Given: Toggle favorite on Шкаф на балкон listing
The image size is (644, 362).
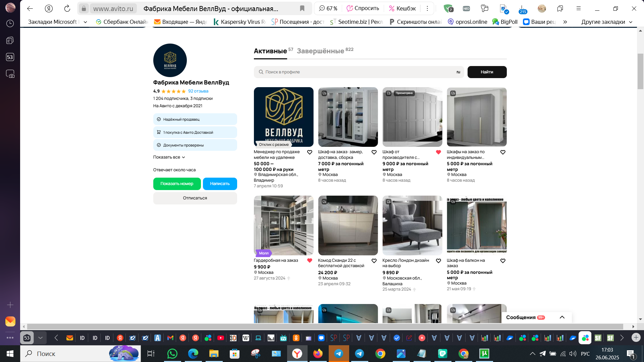Looking at the screenshot, I should [503, 261].
